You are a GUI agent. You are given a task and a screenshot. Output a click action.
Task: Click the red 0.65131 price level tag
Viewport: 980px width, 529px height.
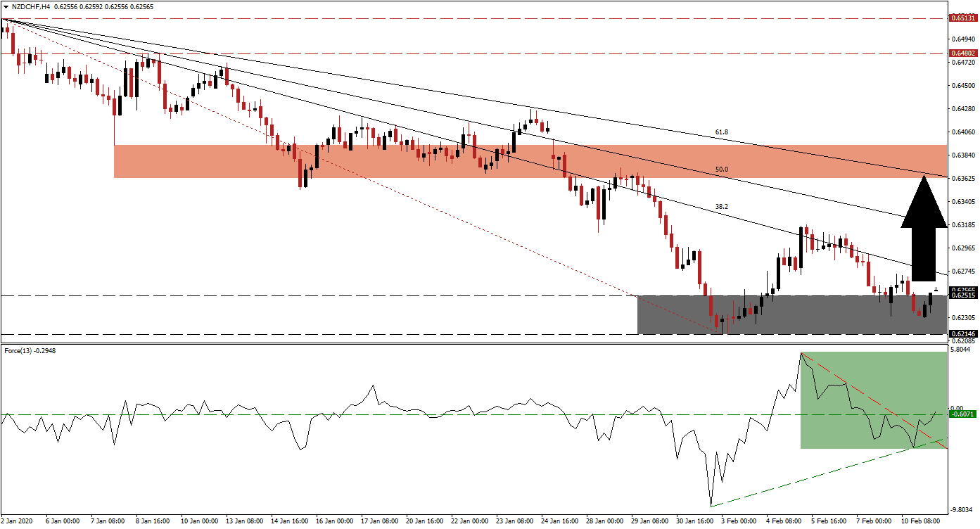coord(962,18)
